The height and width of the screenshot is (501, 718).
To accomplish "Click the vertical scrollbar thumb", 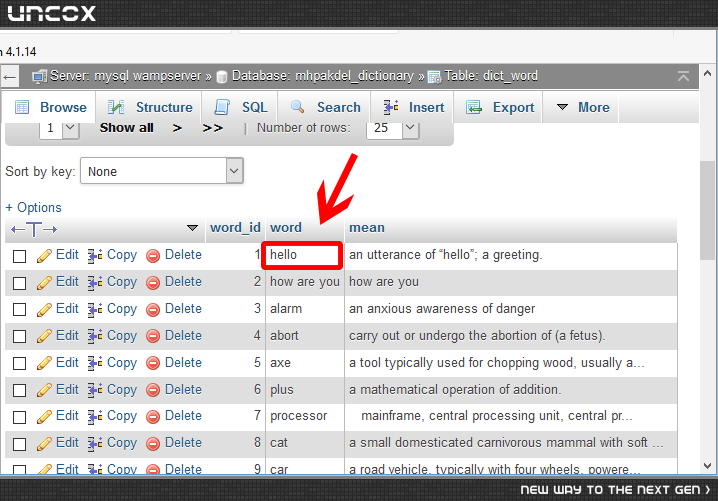I will (708, 211).
